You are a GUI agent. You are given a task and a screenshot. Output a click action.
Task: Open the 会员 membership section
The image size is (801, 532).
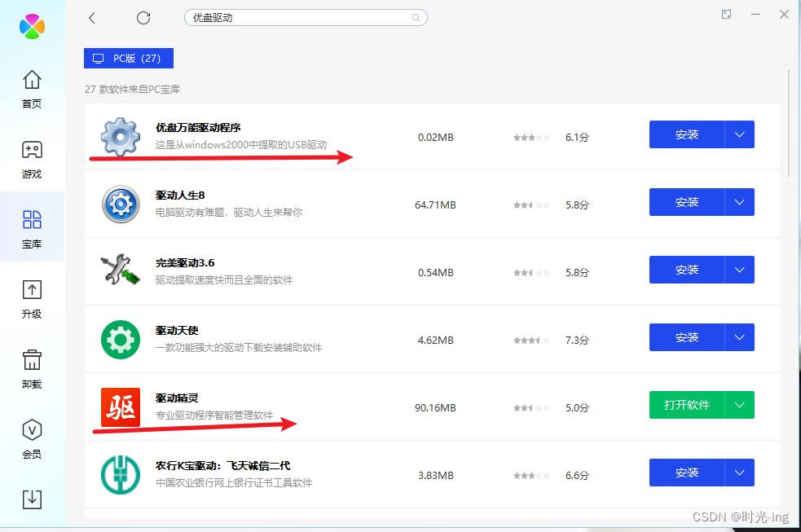[32, 439]
